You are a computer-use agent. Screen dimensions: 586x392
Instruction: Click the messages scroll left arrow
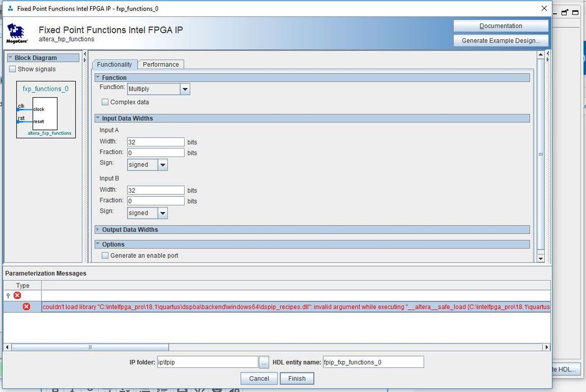[x=7, y=347]
